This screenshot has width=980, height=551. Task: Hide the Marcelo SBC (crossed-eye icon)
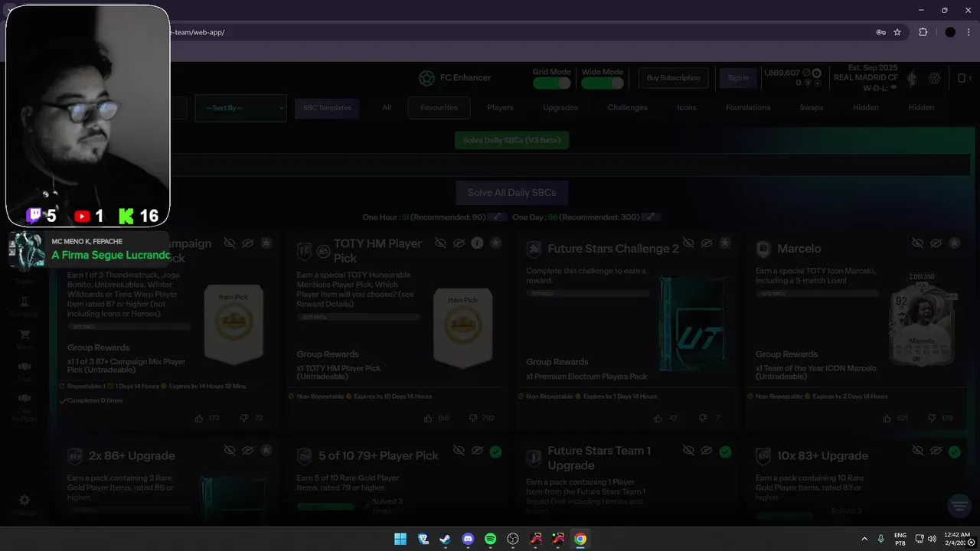[x=917, y=243]
